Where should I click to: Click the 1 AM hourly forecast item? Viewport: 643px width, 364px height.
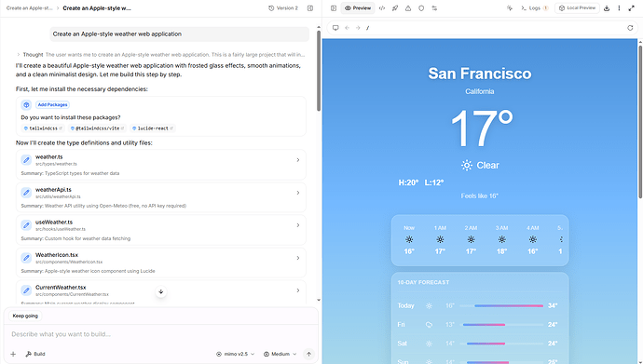tap(440, 239)
